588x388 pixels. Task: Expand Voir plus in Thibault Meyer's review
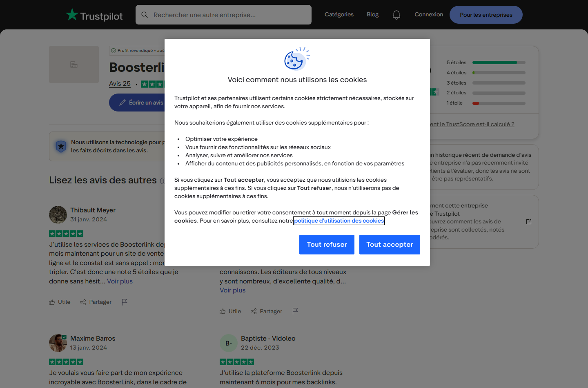click(120, 281)
